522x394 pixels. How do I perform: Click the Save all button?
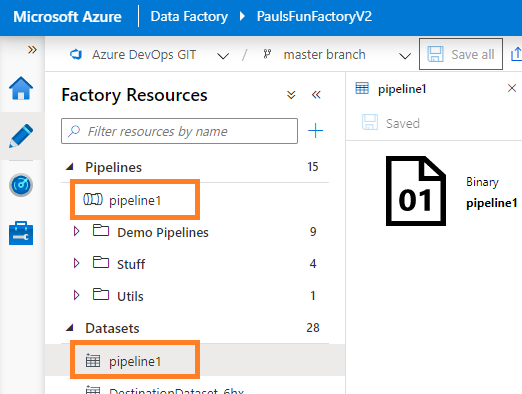pyautogui.click(x=461, y=54)
